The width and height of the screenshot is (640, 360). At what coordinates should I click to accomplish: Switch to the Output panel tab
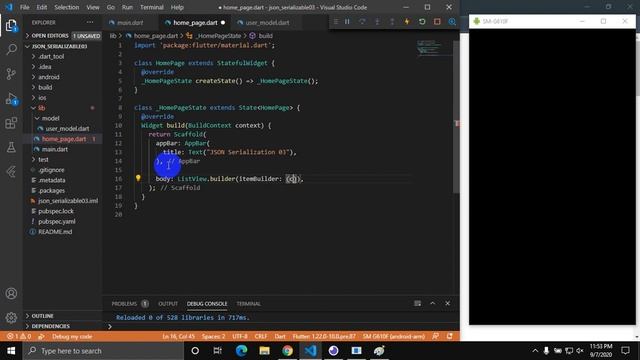click(x=168, y=304)
